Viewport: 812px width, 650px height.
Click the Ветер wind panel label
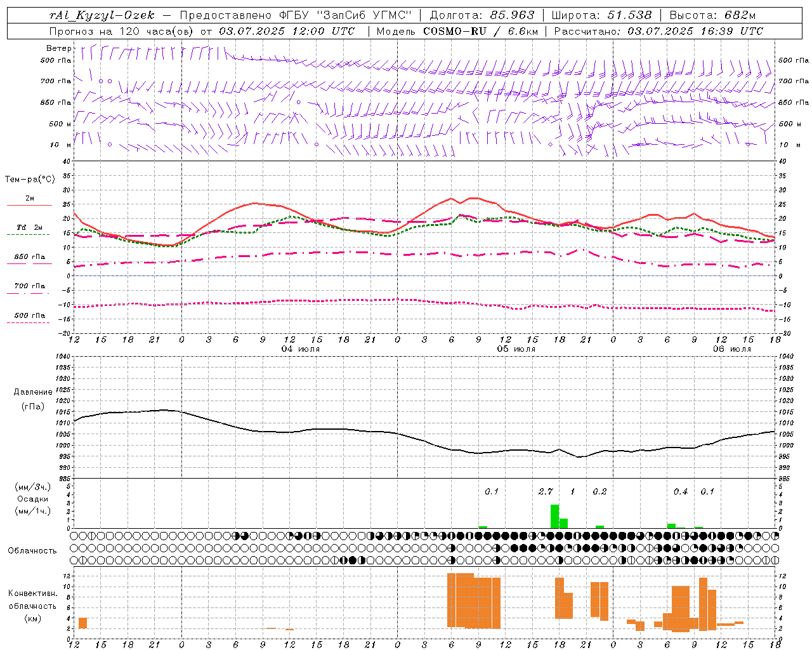coord(58,48)
